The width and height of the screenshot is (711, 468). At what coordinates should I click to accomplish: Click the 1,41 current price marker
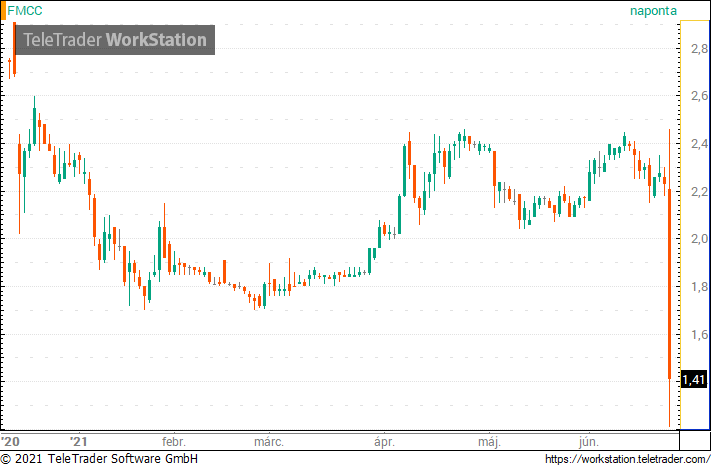click(694, 379)
